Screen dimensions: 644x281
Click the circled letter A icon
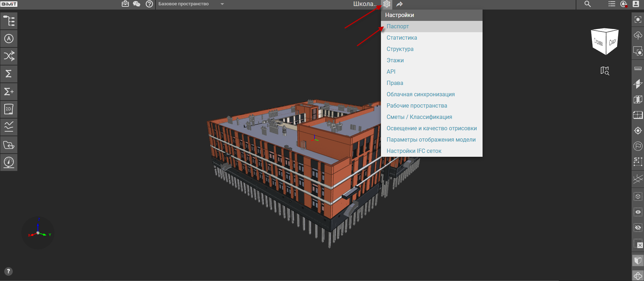(x=9, y=39)
